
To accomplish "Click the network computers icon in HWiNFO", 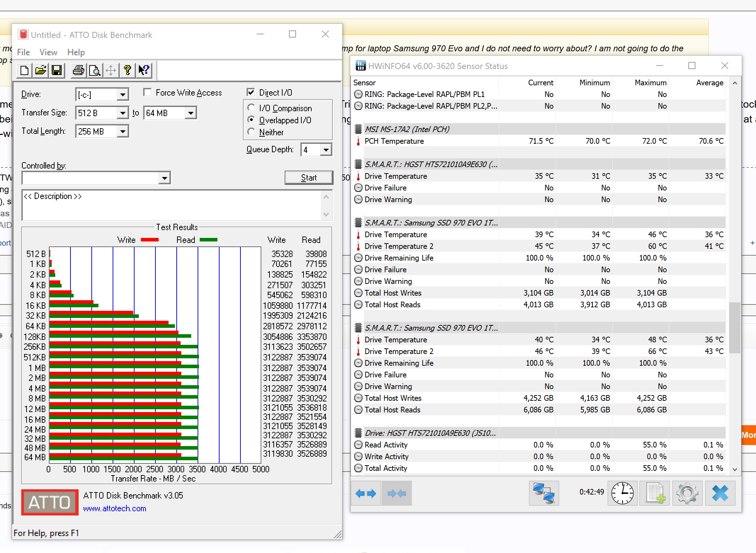I will (x=544, y=493).
